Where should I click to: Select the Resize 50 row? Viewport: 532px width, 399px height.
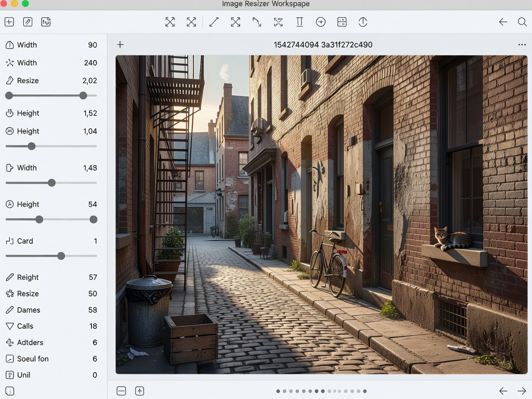pos(51,294)
